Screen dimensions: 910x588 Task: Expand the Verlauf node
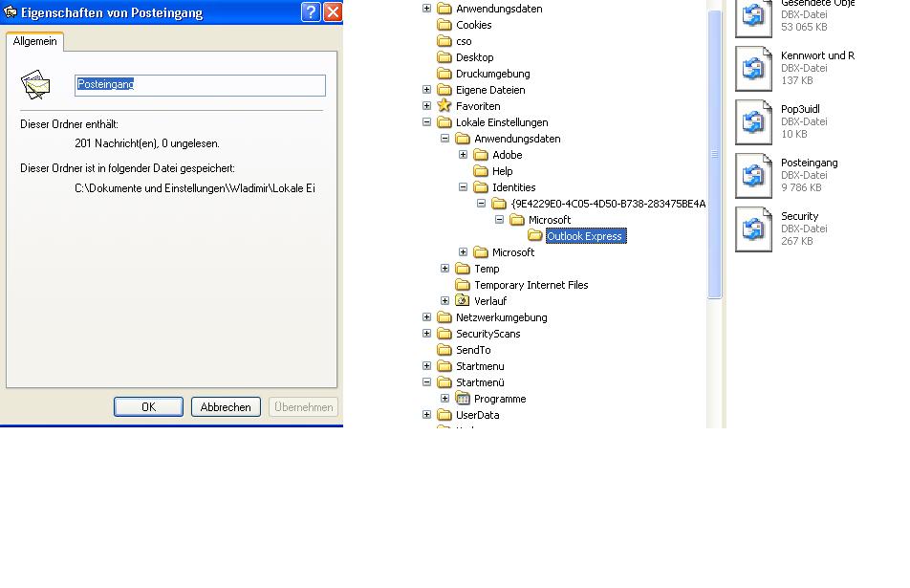point(444,300)
